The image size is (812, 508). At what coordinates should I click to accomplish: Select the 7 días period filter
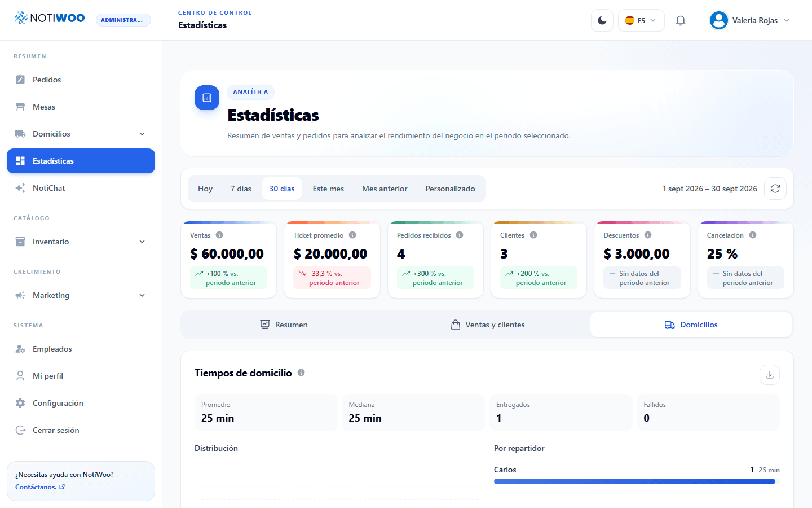click(x=241, y=189)
